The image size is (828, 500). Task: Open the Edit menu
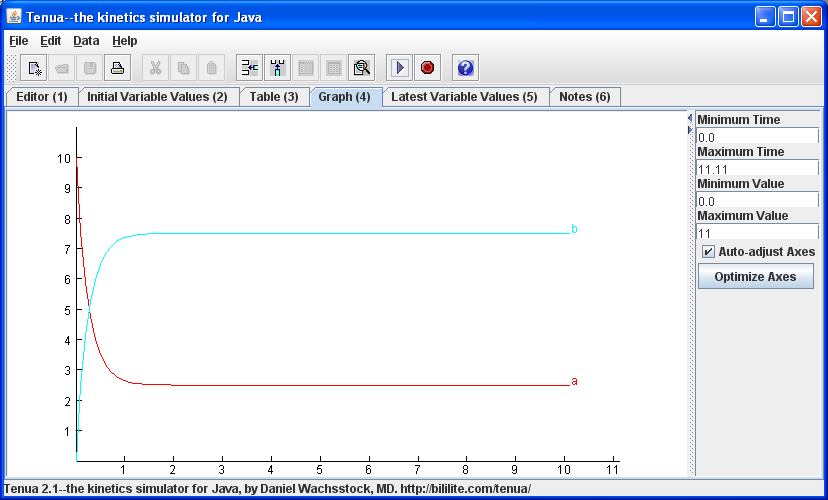[51, 41]
